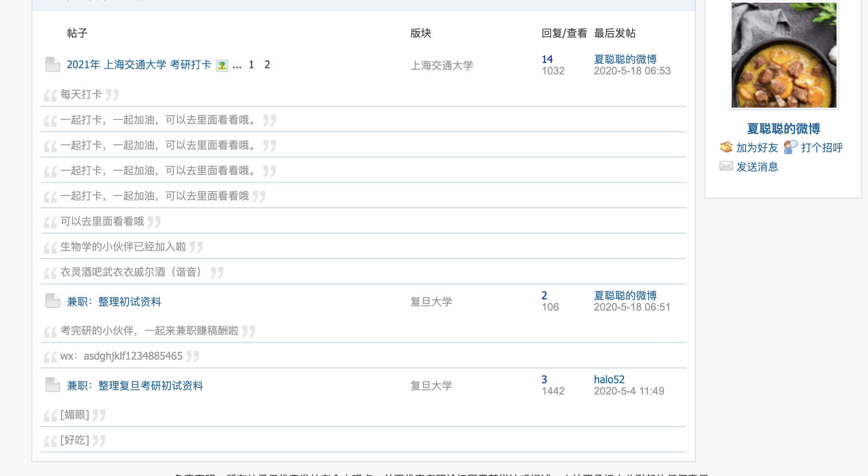Open 夏聪聪的微博 profile name under avatar
Image resolution: width=868 pixels, height=476 pixels.
pyautogui.click(x=784, y=129)
